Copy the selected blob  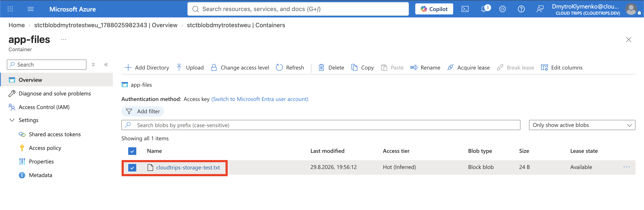point(362,68)
